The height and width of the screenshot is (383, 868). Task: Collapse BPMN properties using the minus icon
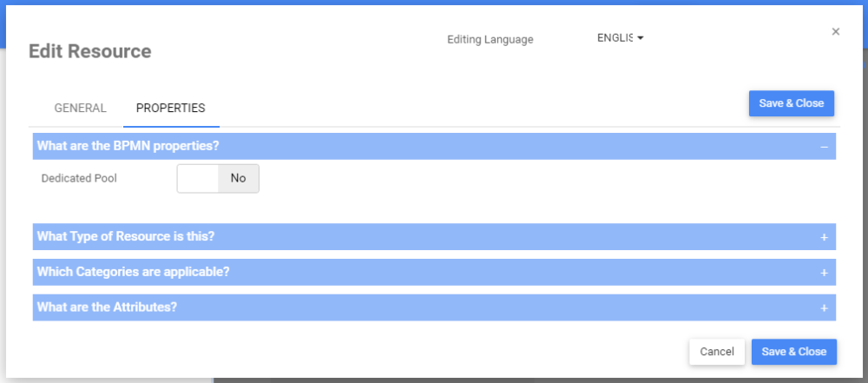click(x=824, y=147)
